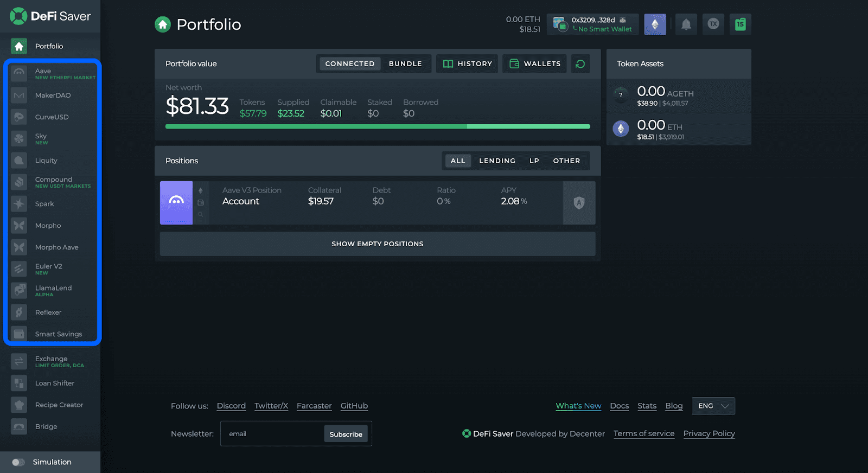Open the MakerDAO sidebar icon

tap(19, 95)
